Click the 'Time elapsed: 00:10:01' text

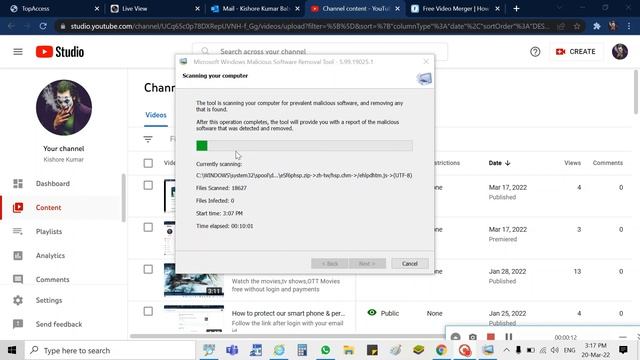click(x=224, y=226)
